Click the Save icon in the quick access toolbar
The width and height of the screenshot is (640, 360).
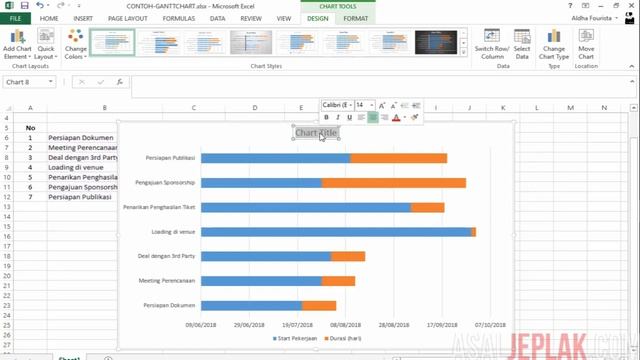point(24,6)
